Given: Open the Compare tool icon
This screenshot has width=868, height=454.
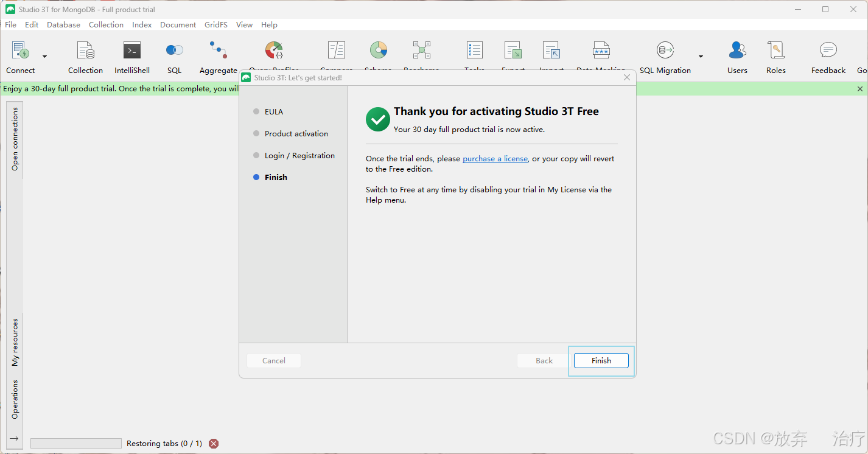Looking at the screenshot, I should click(x=337, y=51).
